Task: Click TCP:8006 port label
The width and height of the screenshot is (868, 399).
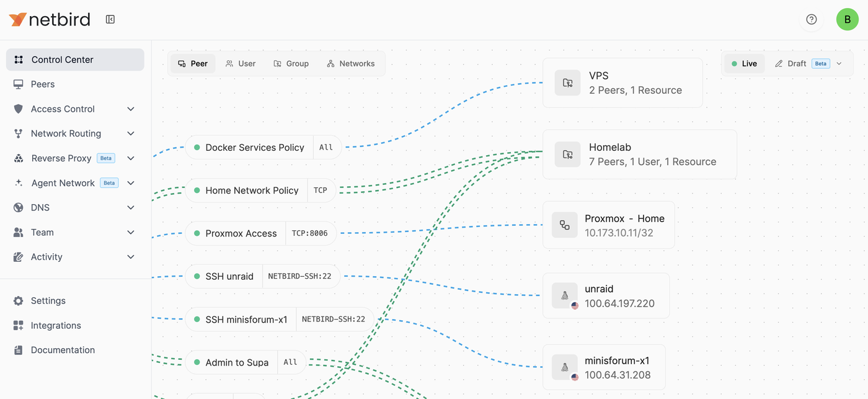Action: (x=311, y=233)
